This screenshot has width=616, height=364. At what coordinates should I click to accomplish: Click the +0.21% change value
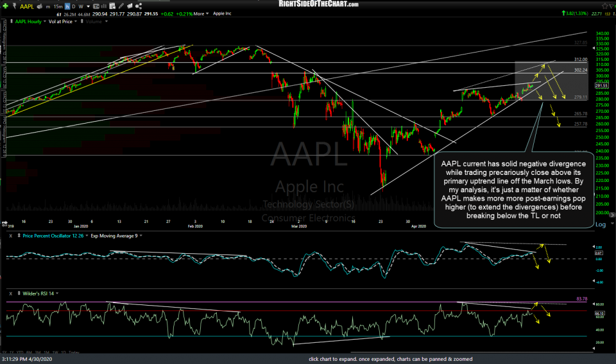[x=184, y=13]
